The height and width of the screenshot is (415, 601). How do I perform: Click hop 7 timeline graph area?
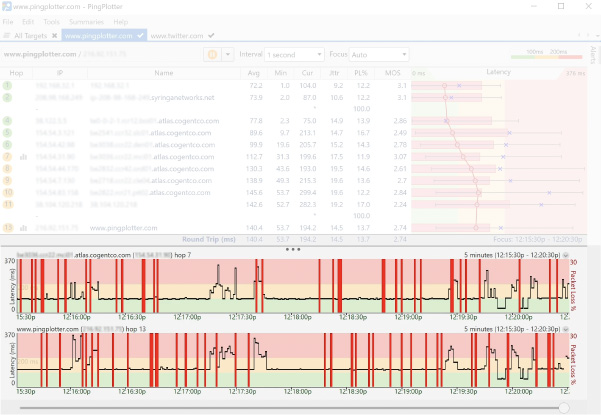click(x=293, y=286)
